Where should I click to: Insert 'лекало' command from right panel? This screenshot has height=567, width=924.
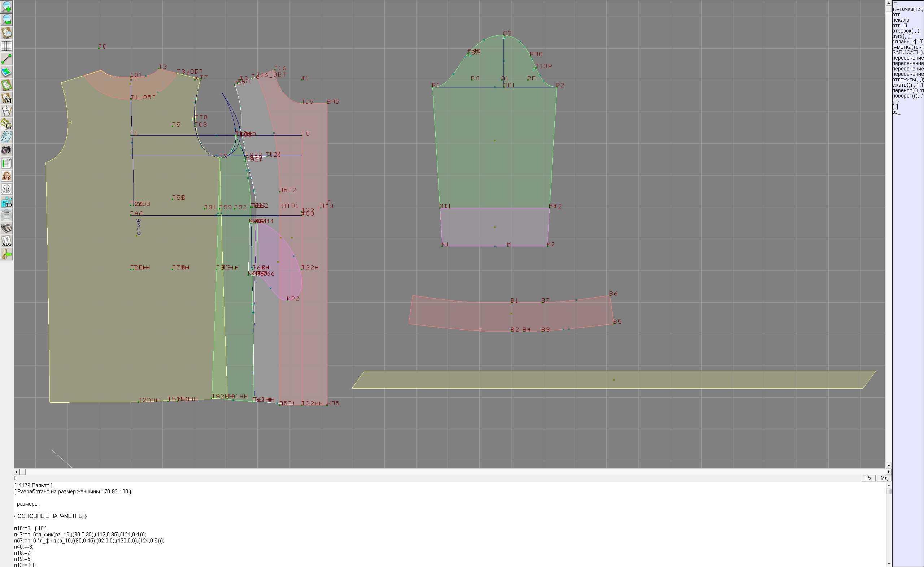(901, 20)
